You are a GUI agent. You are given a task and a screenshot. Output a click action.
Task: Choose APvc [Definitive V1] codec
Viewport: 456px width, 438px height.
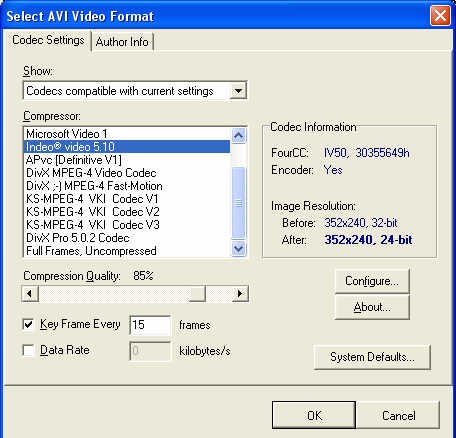point(127,160)
